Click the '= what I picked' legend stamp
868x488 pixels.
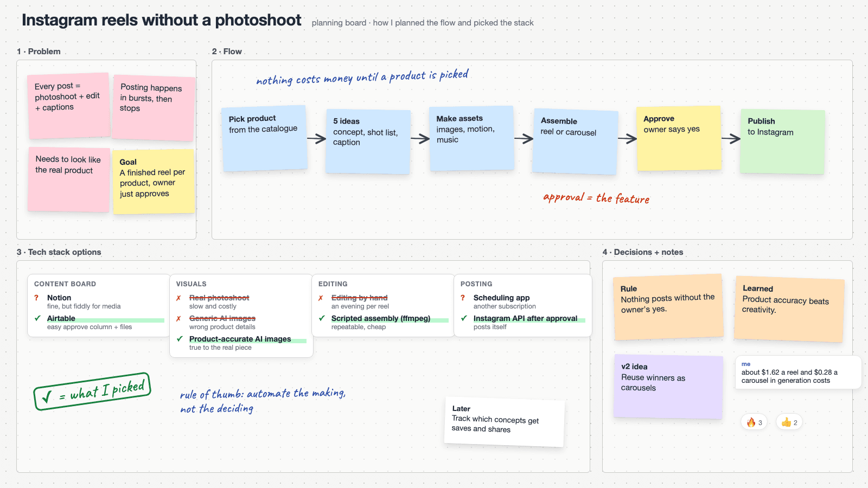(x=92, y=391)
